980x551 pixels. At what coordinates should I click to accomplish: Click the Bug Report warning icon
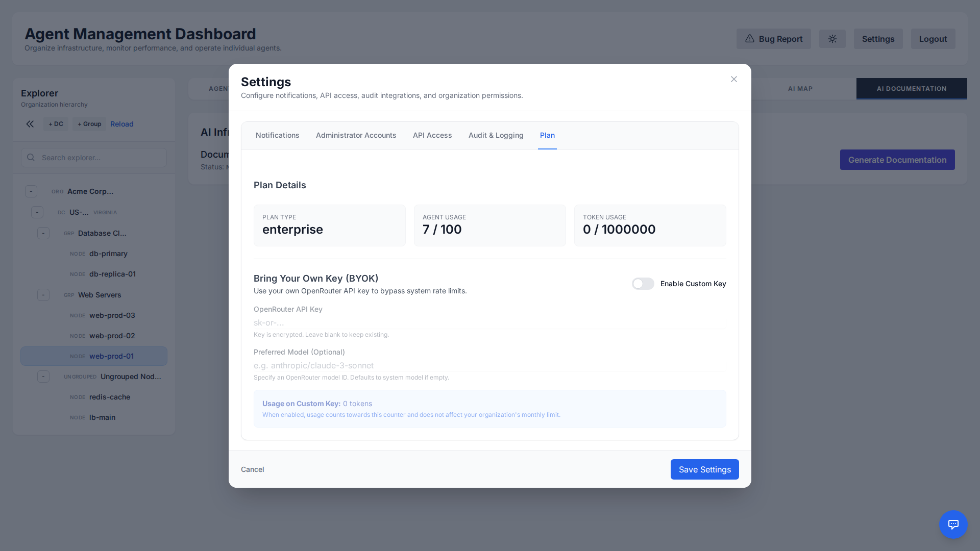pyautogui.click(x=749, y=39)
